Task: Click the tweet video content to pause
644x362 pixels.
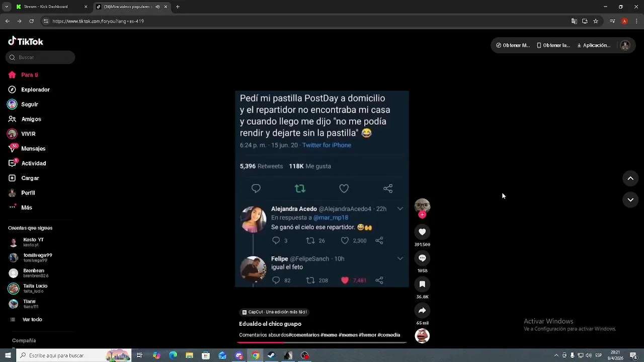Action: (322, 189)
